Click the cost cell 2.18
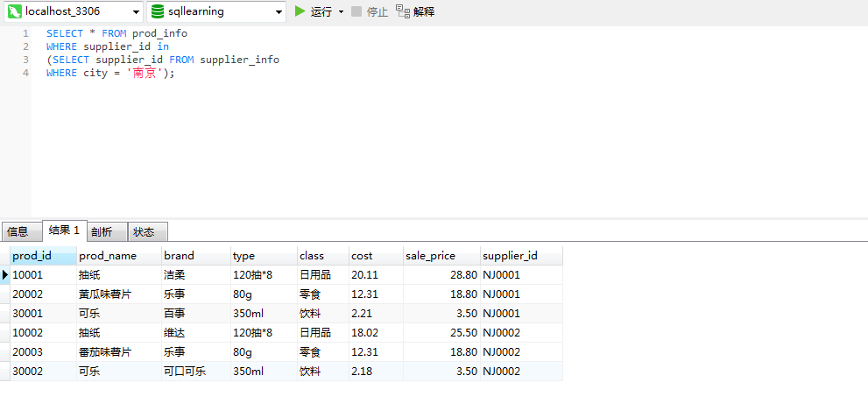868x418 pixels. click(x=376, y=372)
